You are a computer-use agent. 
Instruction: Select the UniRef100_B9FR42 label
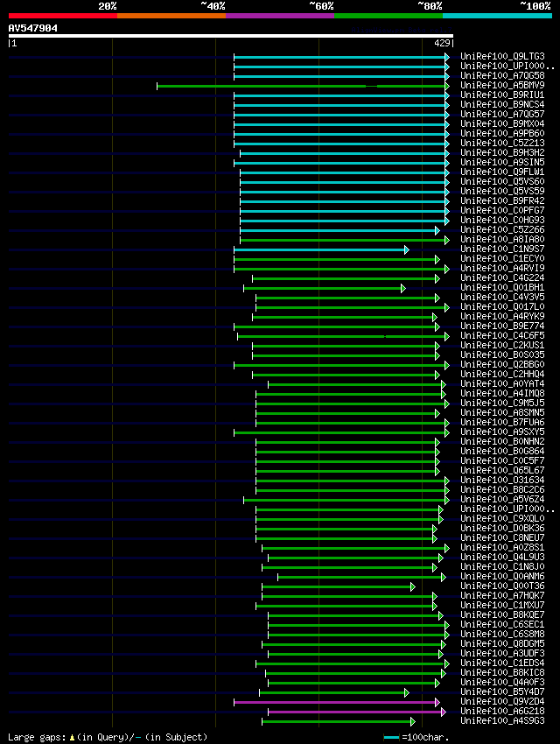(502, 201)
